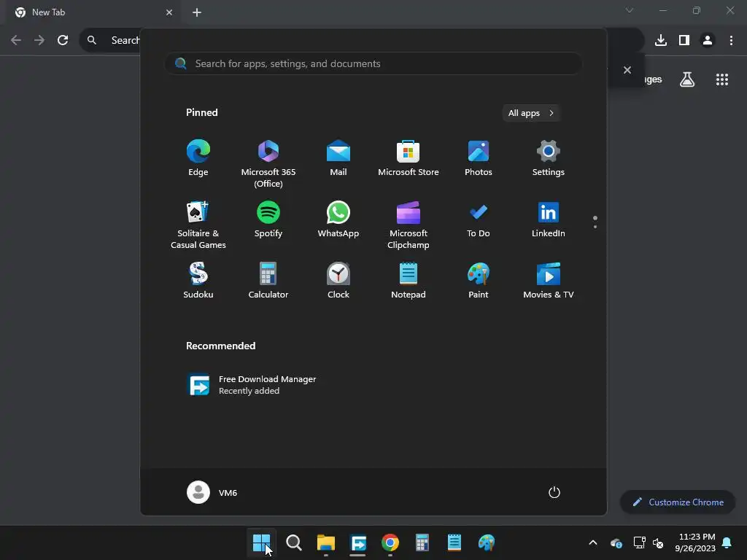The height and width of the screenshot is (560, 747).
Task: Open Calculator from the taskbar
Action: click(x=422, y=542)
